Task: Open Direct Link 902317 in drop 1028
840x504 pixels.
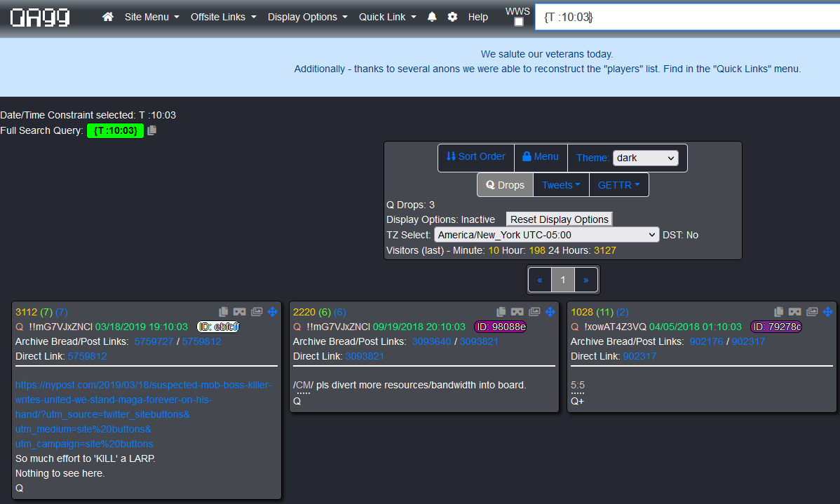Action: click(639, 356)
